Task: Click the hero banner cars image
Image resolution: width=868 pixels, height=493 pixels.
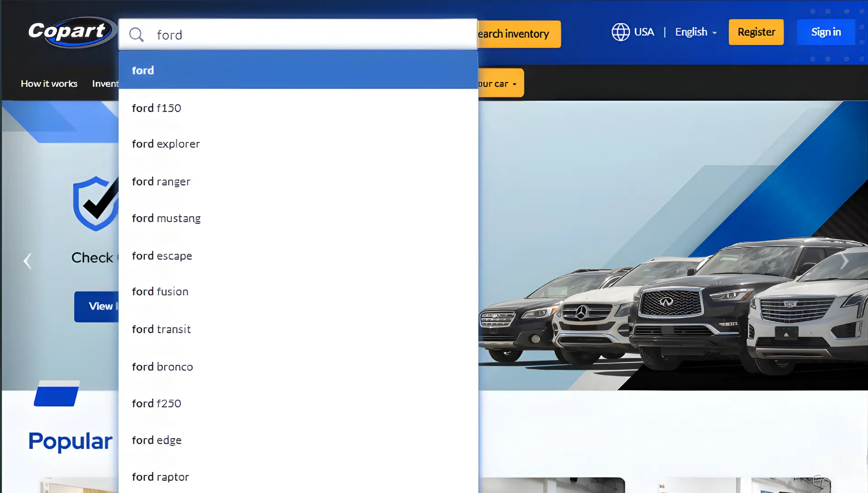Action: click(x=673, y=306)
